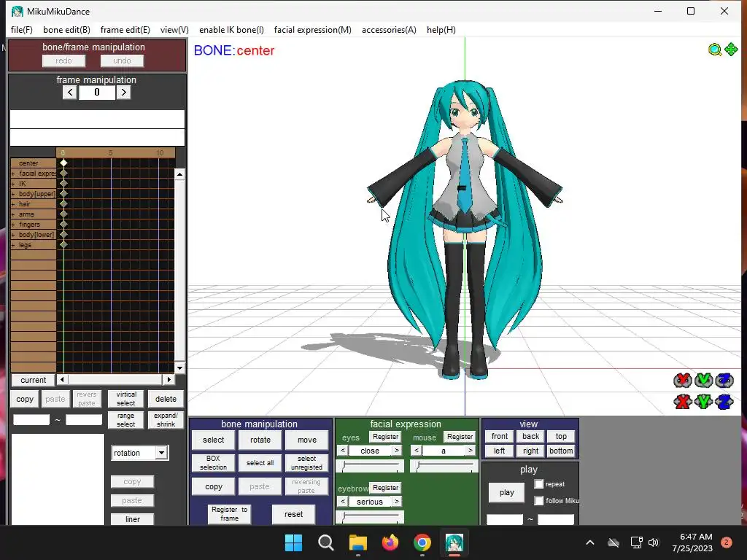Open the bone edit(B) menu
This screenshot has height=560, width=747.
tap(66, 30)
